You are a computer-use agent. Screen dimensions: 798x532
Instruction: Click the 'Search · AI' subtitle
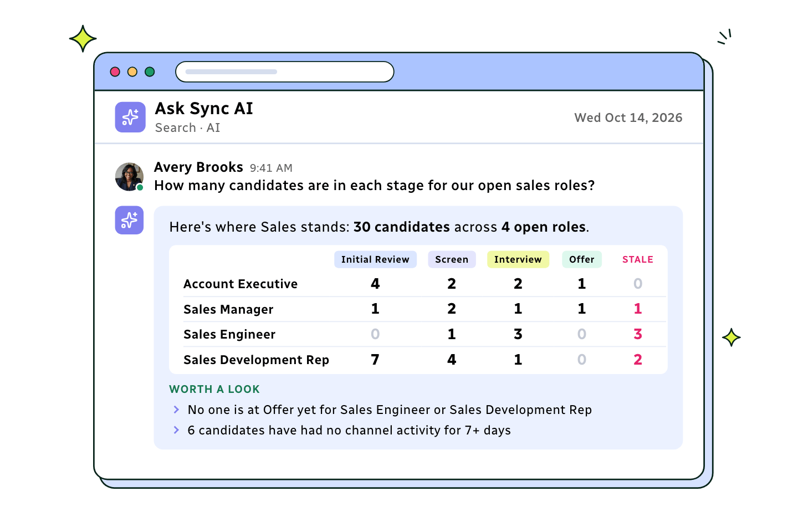tap(187, 127)
